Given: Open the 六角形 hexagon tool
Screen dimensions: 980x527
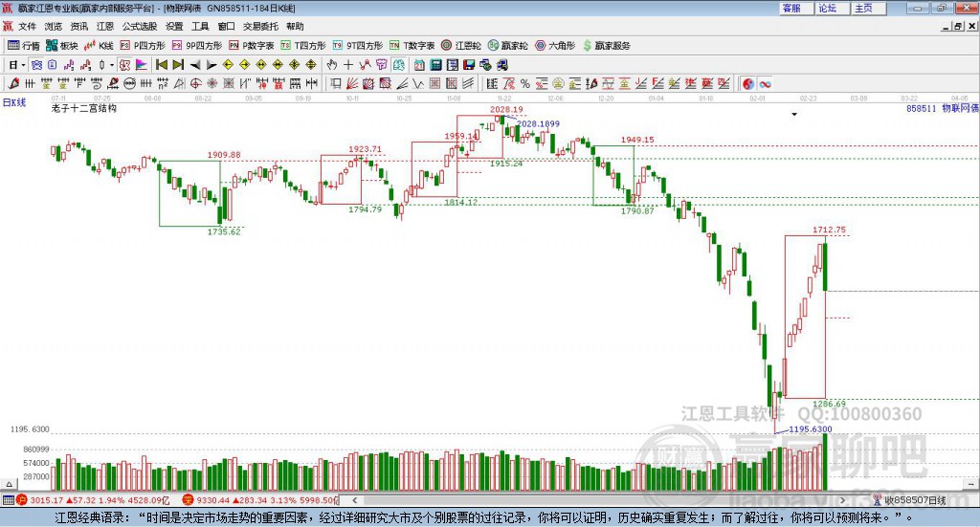Looking at the screenshot, I should coord(555,46).
